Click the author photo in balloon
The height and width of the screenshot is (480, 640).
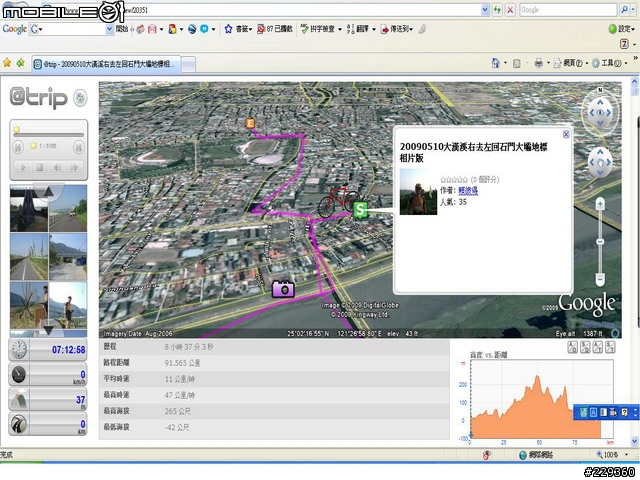(418, 192)
